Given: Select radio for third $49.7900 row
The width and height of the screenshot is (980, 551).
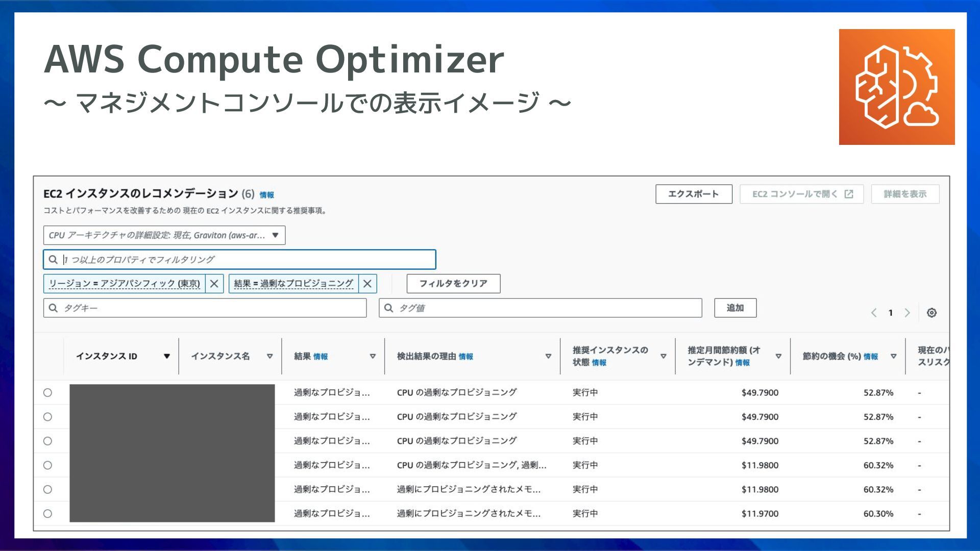Looking at the screenshot, I should 47,441.
